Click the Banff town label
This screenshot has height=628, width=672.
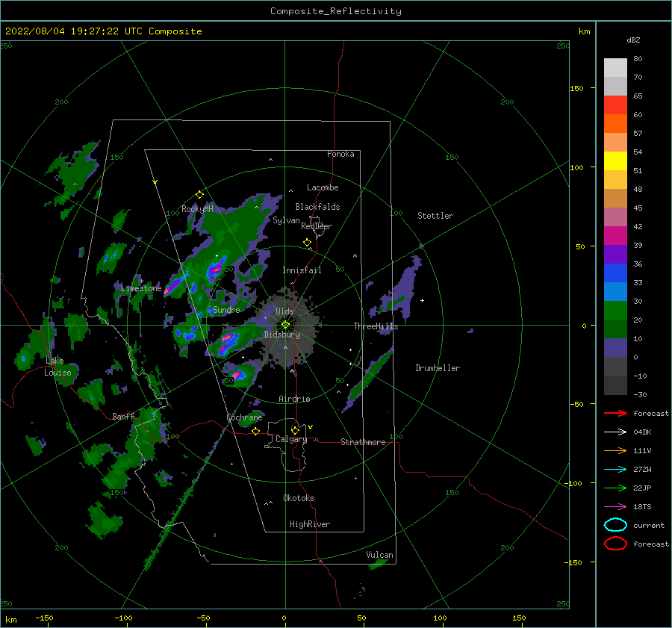(123, 416)
